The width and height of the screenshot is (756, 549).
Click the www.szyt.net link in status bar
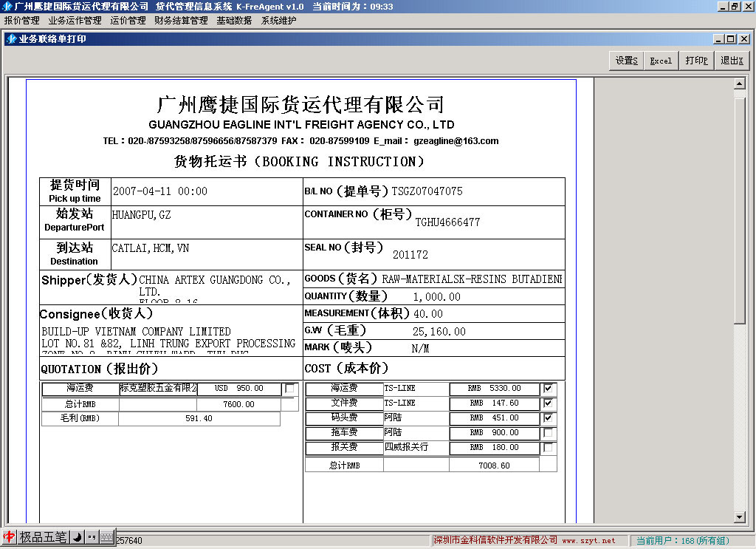(588, 540)
